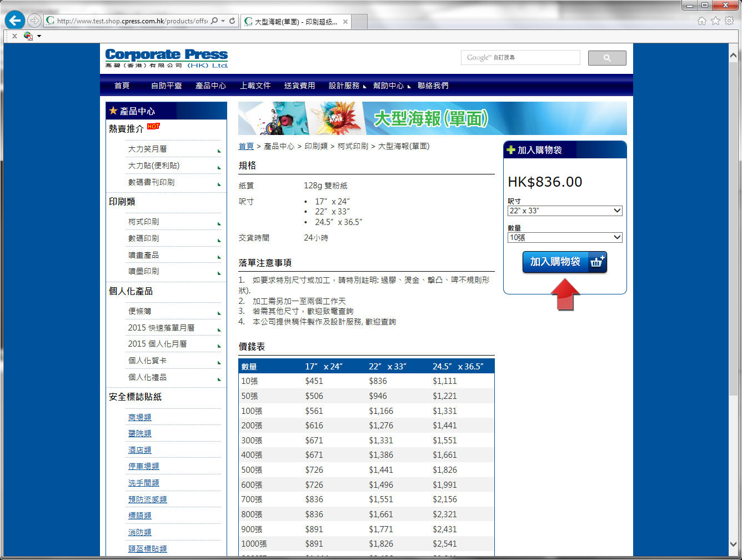
Task: Expand the 設計服務 menu
Action: point(344,86)
